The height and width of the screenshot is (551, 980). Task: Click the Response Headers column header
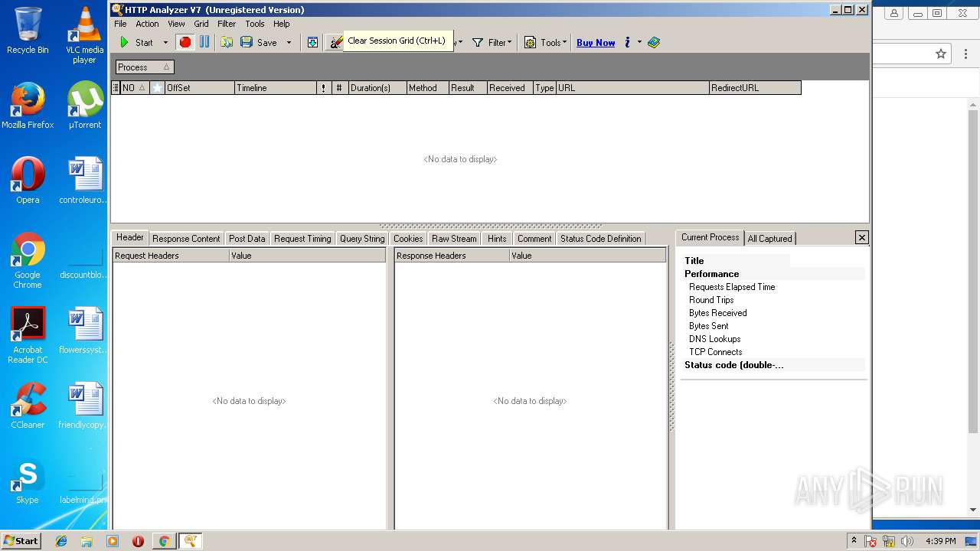pos(452,256)
